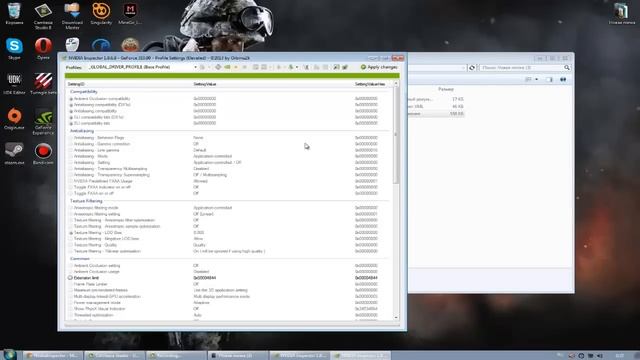Open GeForce Experience desktop icon
The height and width of the screenshot is (360, 640).
pyautogui.click(x=43, y=122)
